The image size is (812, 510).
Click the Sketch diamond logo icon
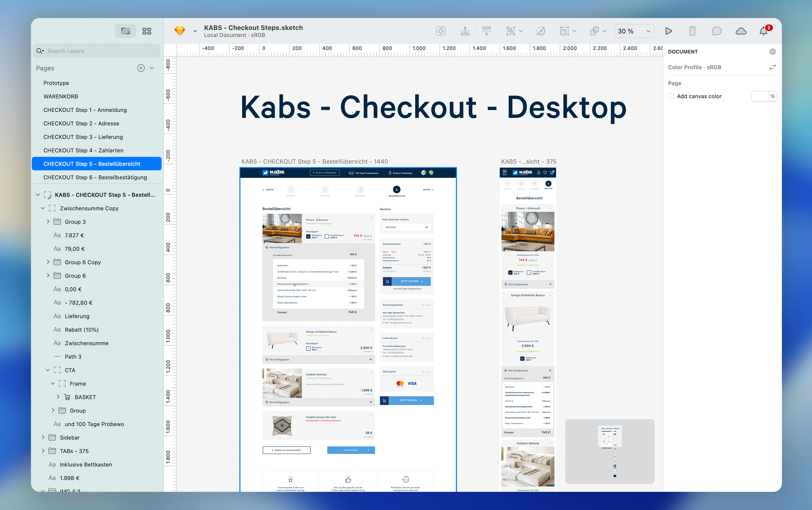tap(180, 31)
